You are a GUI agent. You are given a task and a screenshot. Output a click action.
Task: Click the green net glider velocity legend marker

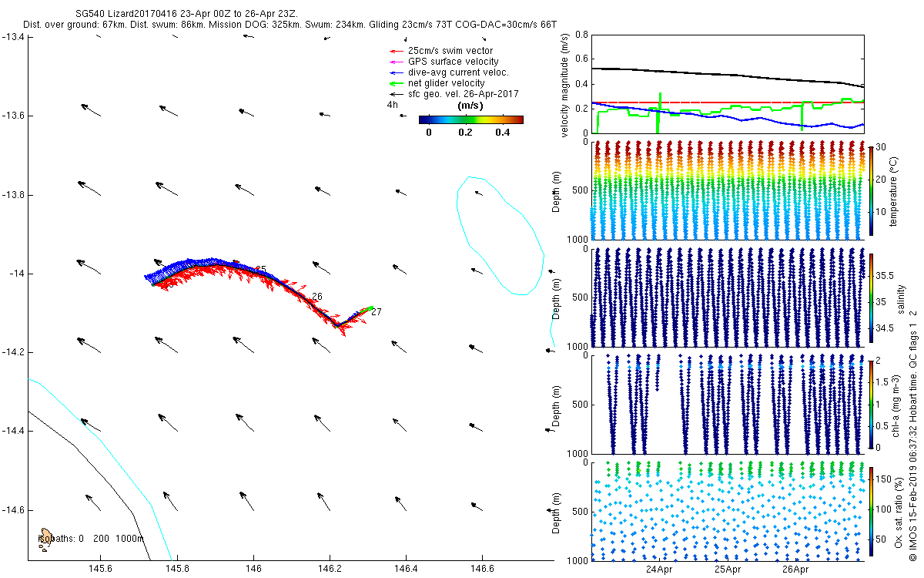click(397, 83)
